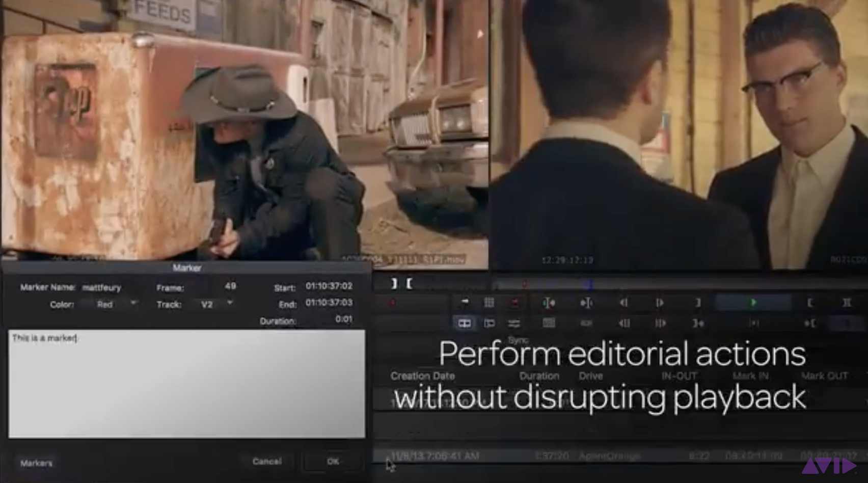Screen dimensions: 868x483
Task: Click the red Lift/Extract icon
Action: (x=514, y=303)
